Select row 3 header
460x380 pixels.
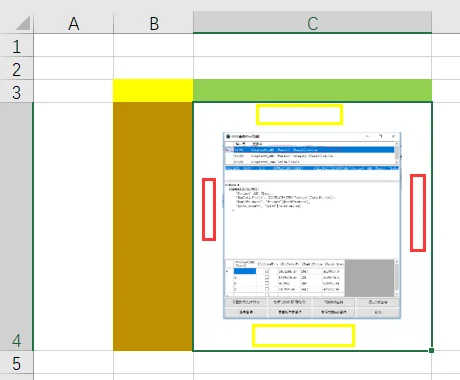pyautogui.click(x=17, y=91)
